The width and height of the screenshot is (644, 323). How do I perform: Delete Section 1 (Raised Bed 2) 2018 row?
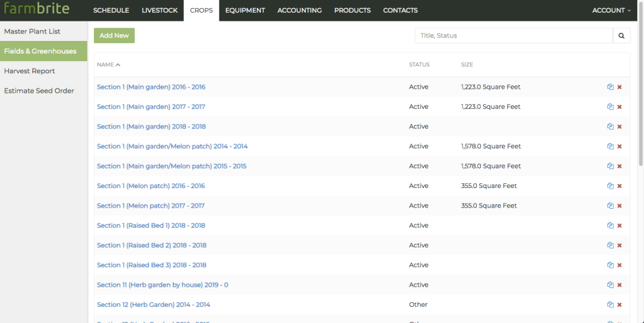620,245
